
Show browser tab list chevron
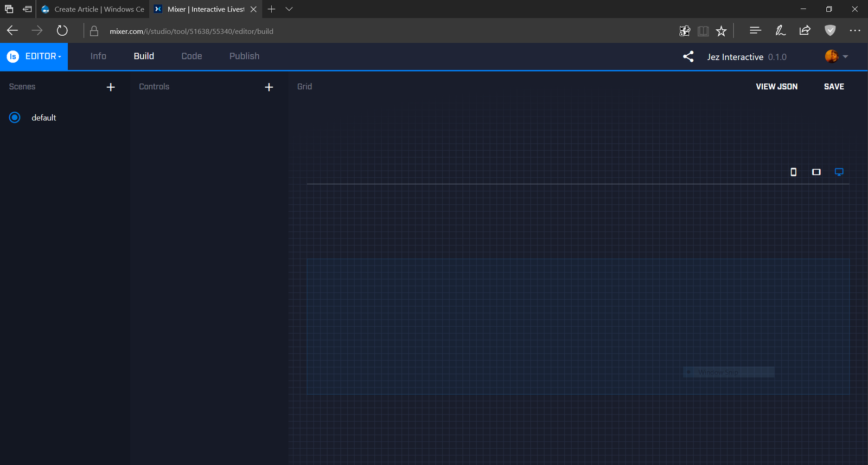[289, 9]
